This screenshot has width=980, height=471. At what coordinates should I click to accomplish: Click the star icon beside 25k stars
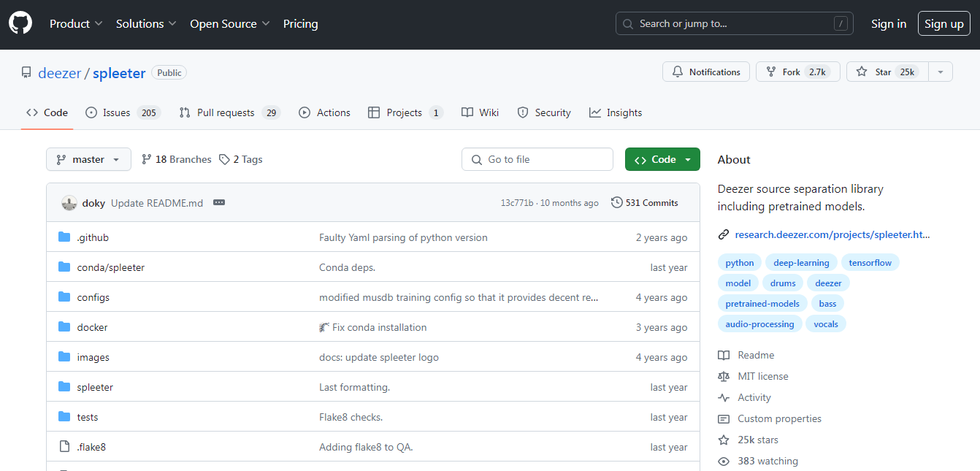tap(724, 440)
